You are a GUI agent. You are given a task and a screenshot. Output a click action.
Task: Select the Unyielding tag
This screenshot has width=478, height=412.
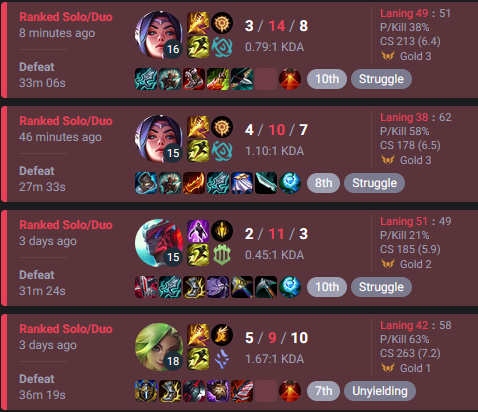coord(380,391)
